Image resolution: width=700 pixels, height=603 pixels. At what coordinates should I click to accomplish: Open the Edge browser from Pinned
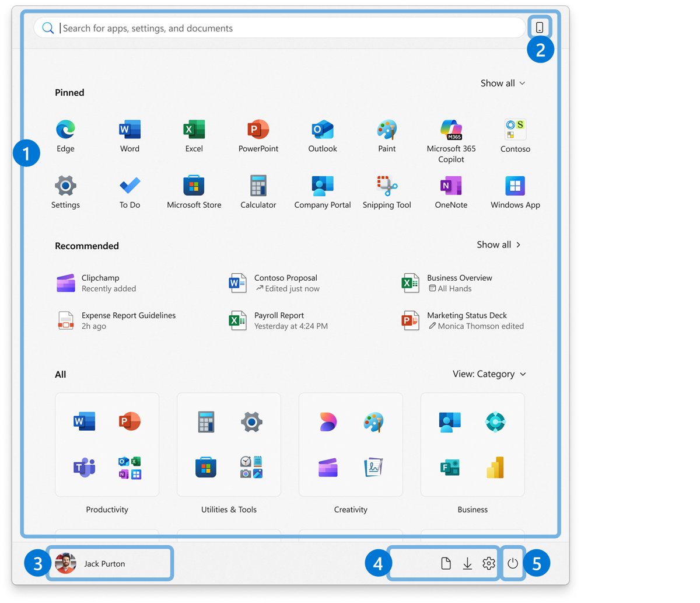click(65, 135)
